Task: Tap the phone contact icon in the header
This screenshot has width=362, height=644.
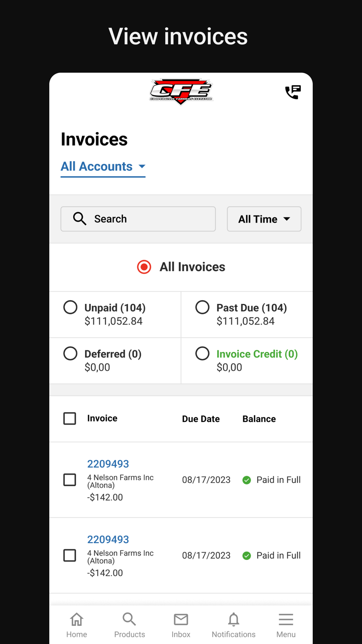Action: pos(293,92)
